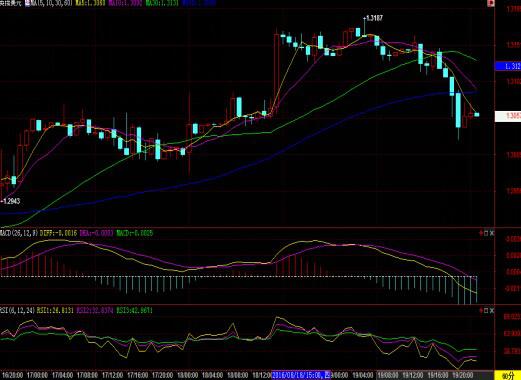Click the currency pair name at top-left
Image resolution: width=521 pixels, height=380 pixels.
(11, 3)
